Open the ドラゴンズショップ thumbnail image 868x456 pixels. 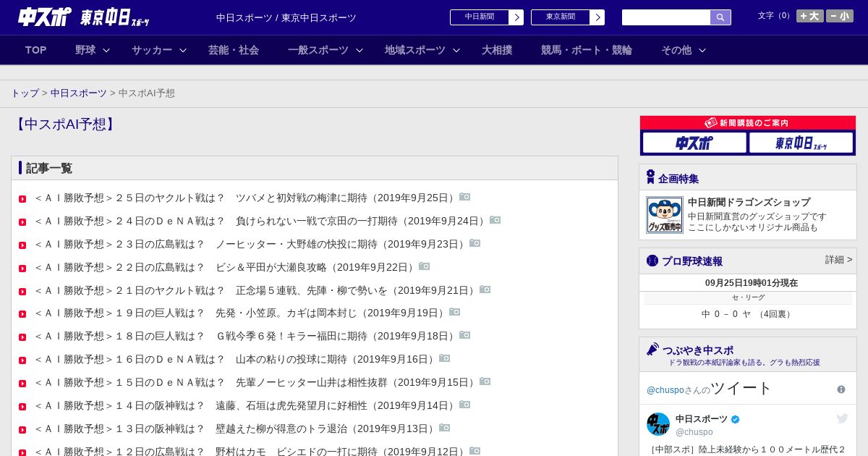tap(665, 215)
